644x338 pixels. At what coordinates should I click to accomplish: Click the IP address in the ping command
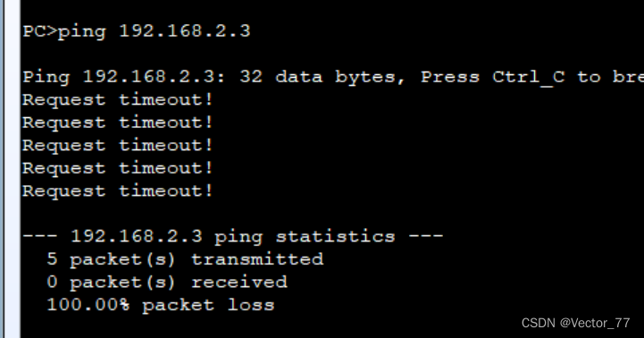(185, 30)
